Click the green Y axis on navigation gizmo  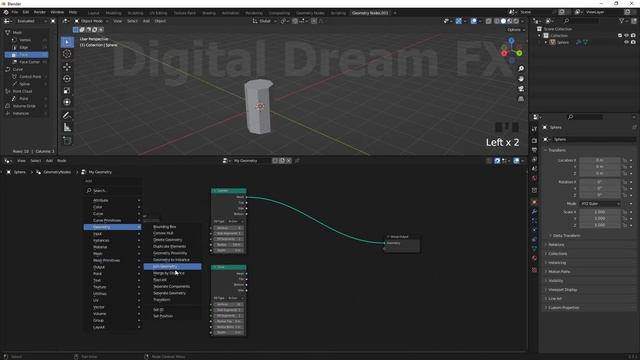coord(519,53)
